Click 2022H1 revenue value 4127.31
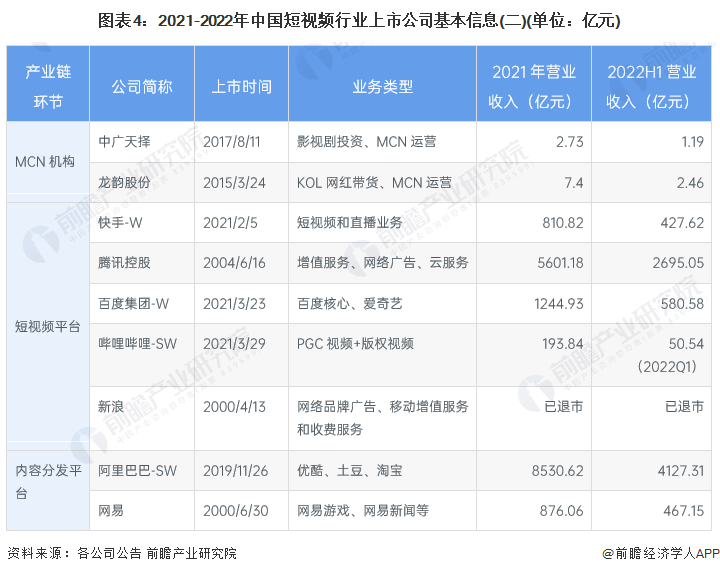This screenshot has height=574, width=720. (681, 471)
